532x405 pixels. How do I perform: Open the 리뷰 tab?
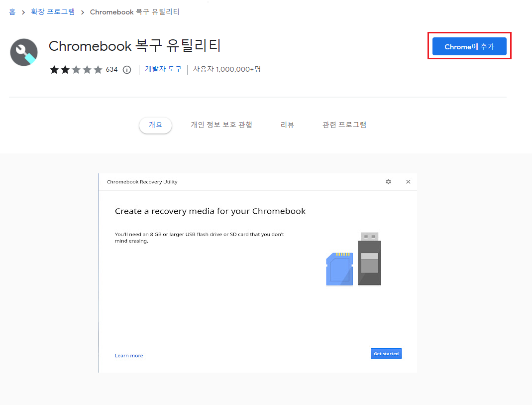pyautogui.click(x=287, y=125)
